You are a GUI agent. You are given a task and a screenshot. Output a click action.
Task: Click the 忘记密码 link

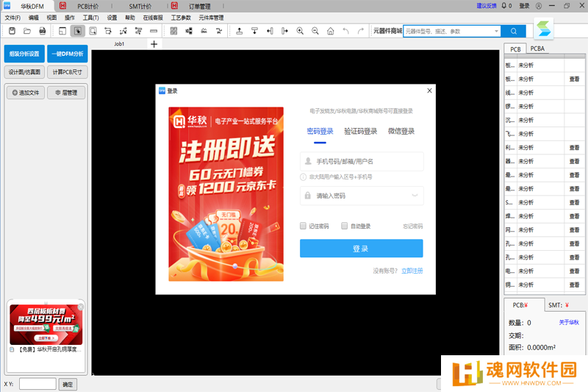[x=412, y=227]
